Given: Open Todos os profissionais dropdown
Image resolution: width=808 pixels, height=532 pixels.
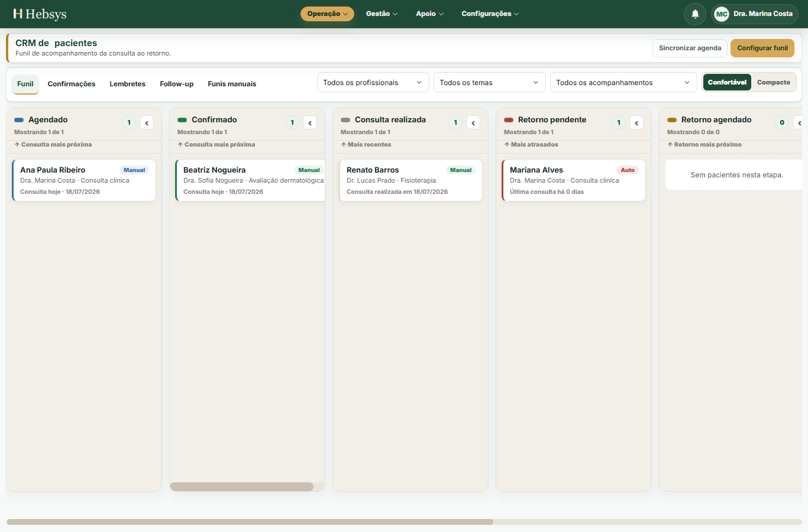Looking at the screenshot, I should (373, 83).
